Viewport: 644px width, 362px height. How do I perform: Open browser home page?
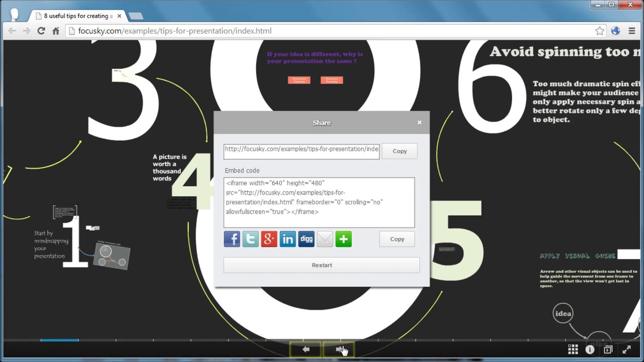coord(56,31)
